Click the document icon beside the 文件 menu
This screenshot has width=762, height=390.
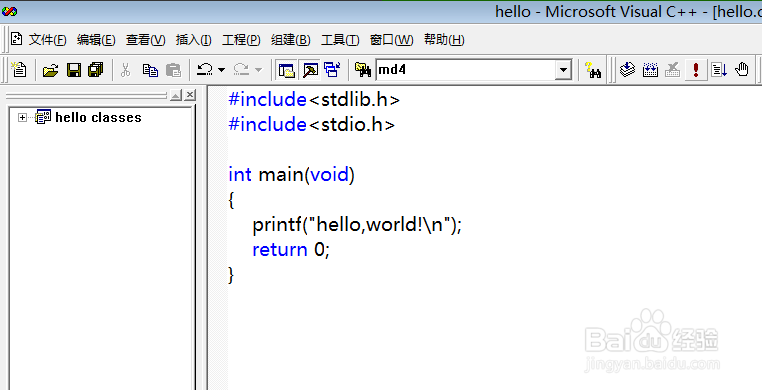17,39
